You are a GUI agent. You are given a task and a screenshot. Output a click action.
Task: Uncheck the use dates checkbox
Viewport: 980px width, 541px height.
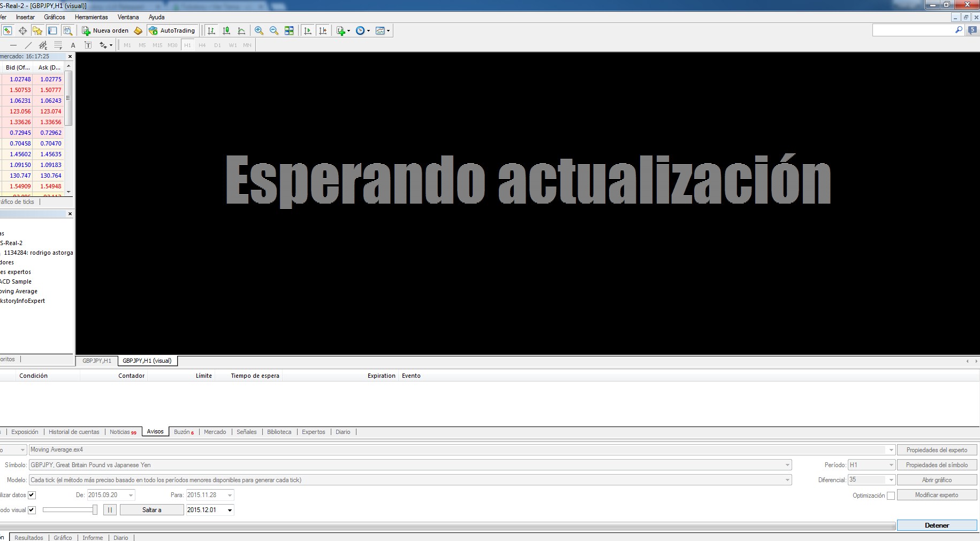[x=32, y=495]
